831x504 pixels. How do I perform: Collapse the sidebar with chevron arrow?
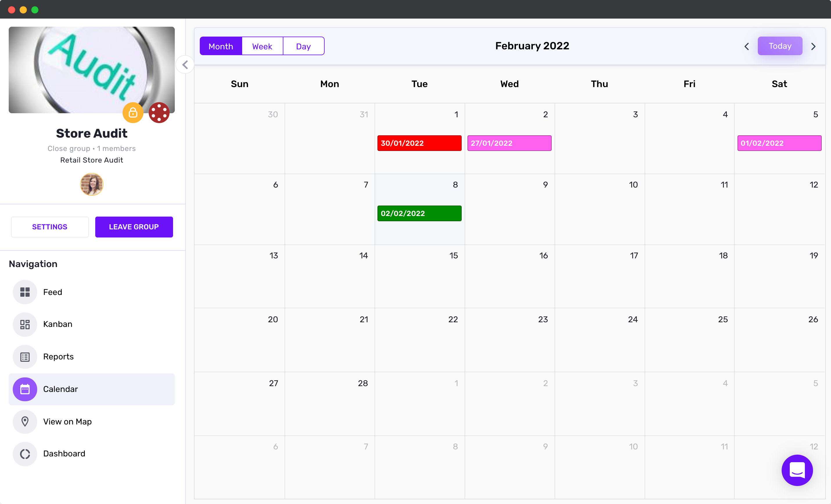click(185, 64)
